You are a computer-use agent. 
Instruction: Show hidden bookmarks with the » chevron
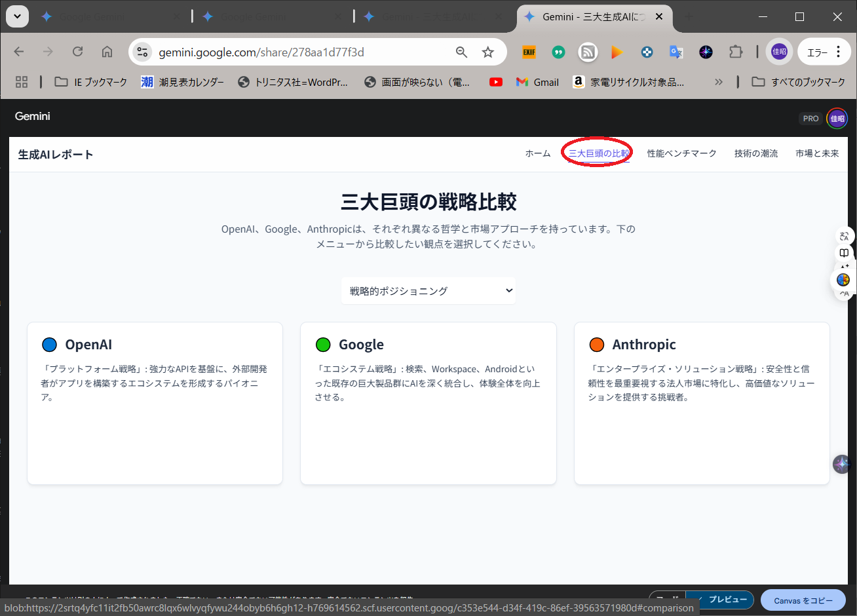click(x=719, y=82)
